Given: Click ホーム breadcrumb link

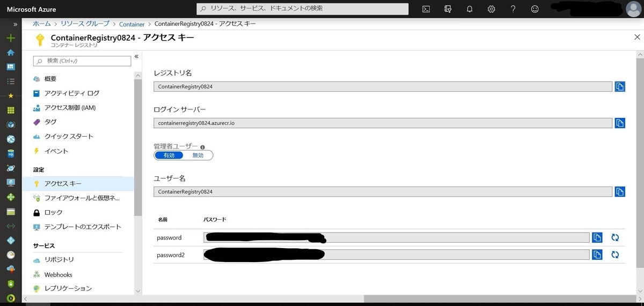Looking at the screenshot, I should [x=42, y=24].
